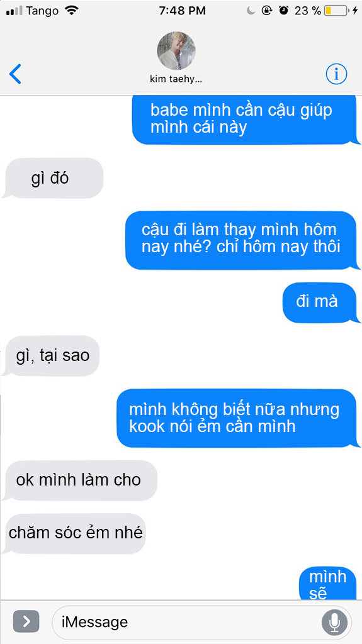
Task: Tap the battery indicator icon
Action: [x=336, y=11]
